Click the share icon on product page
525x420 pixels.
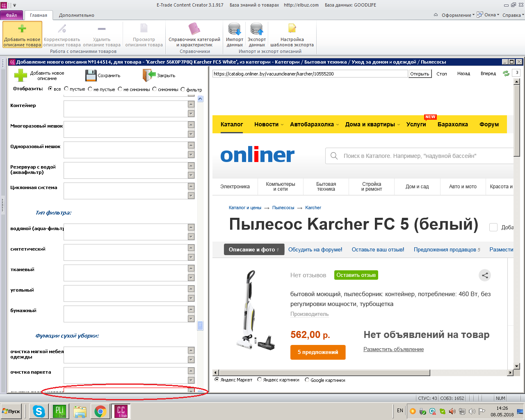tap(485, 275)
